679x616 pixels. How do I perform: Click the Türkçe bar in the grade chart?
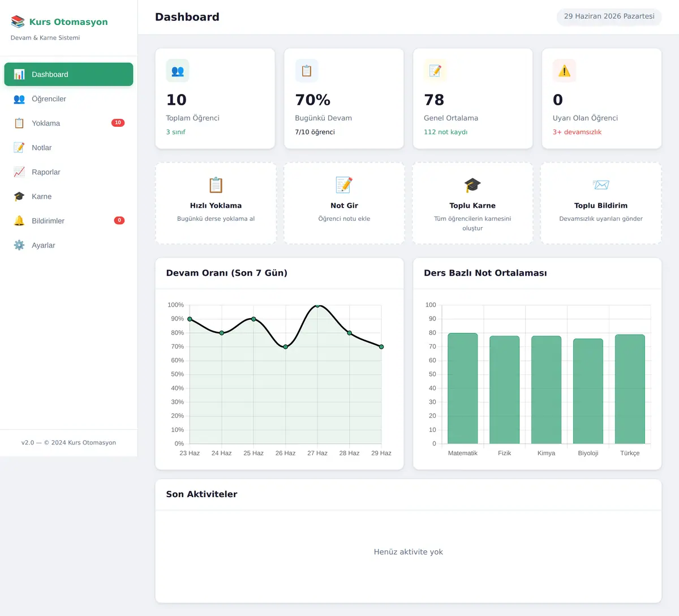[630, 389]
